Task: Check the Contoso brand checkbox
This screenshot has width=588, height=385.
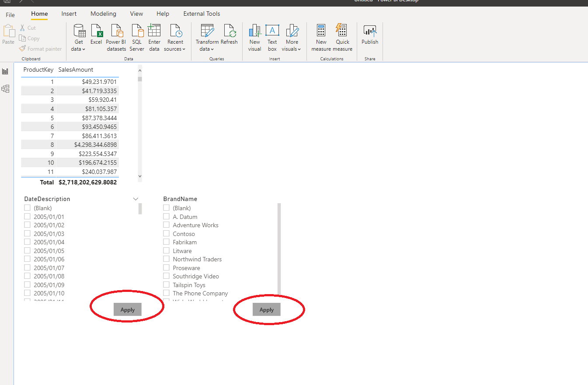Action: (166, 233)
